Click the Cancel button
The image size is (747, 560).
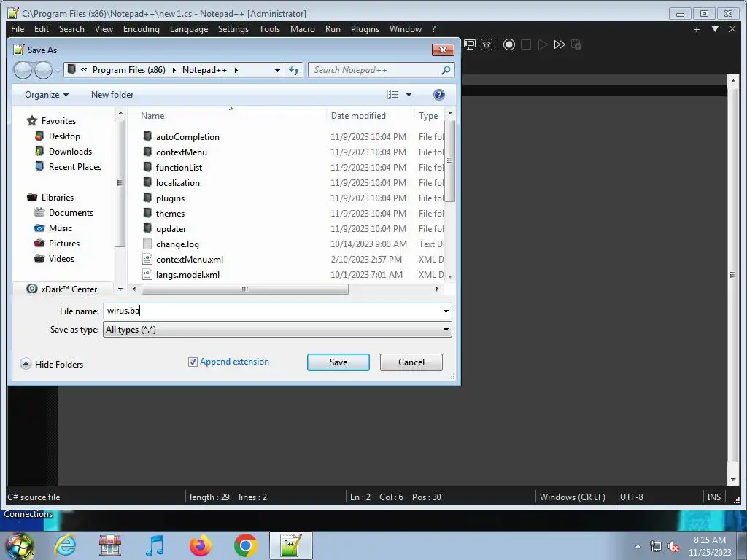411,362
